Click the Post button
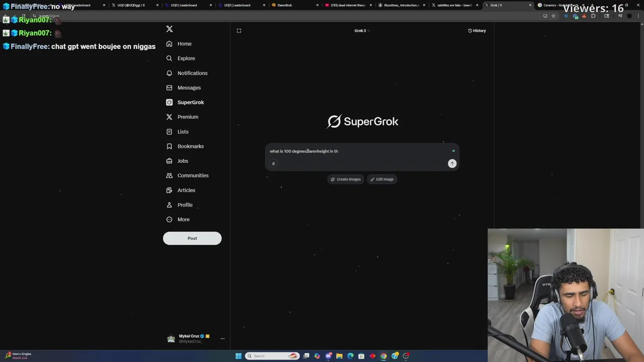 pyautogui.click(x=192, y=238)
